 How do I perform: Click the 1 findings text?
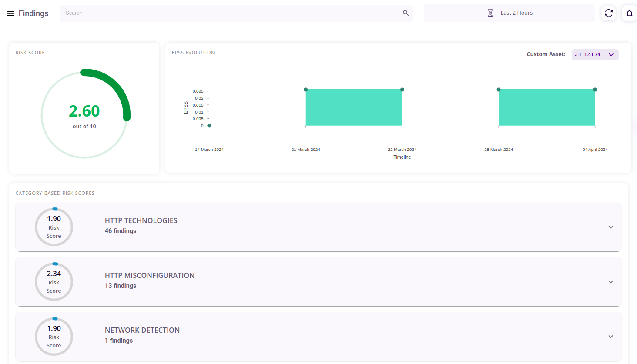coord(119,341)
